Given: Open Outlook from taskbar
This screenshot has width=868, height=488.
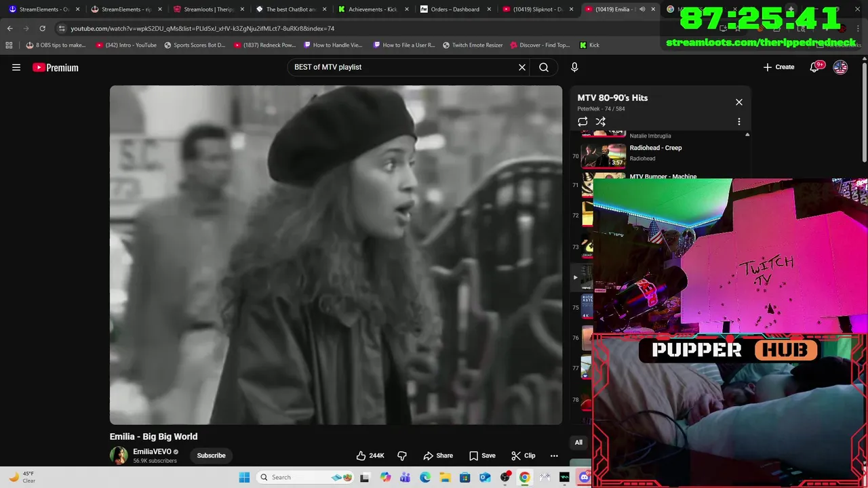Looking at the screenshot, I should tap(485, 477).
